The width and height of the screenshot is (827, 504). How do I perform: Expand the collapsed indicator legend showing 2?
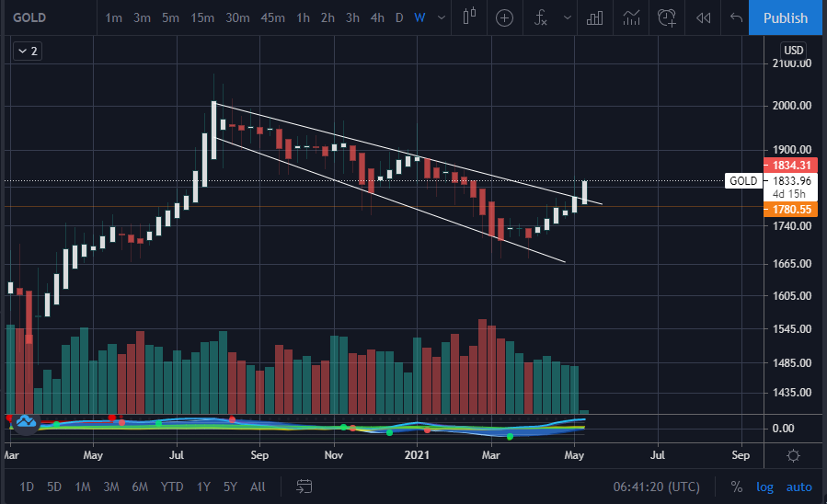click(x=28, y=52)
